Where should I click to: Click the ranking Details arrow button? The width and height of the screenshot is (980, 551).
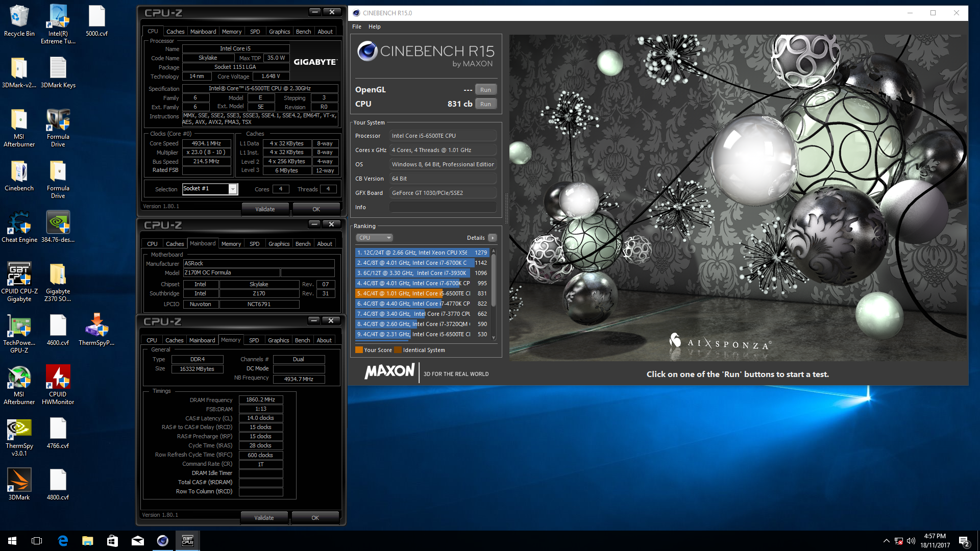point(493,238)
